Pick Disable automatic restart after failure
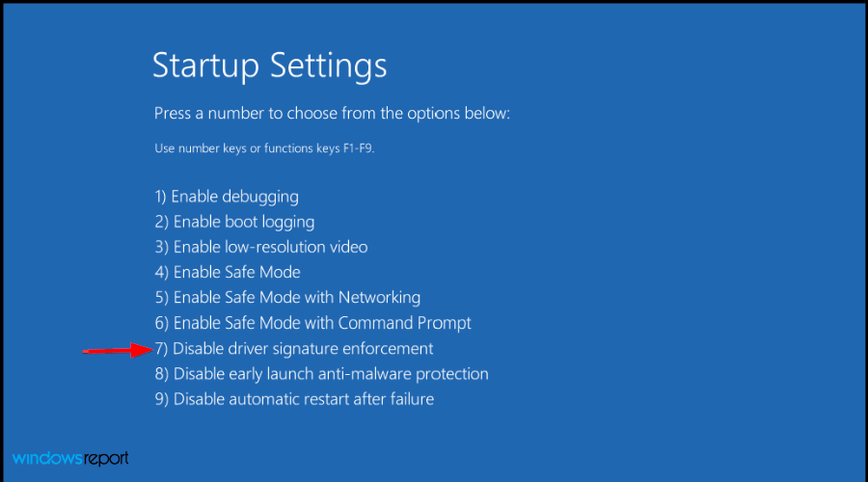Viewport: 868px width, 482px height. pyautogui.click(x=294, y=399)
